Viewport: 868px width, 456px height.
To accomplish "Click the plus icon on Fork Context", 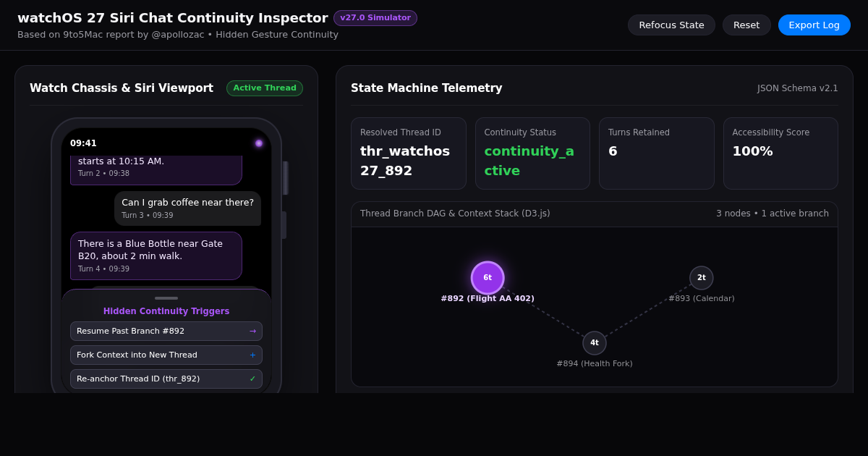I will tap(252, 355).
